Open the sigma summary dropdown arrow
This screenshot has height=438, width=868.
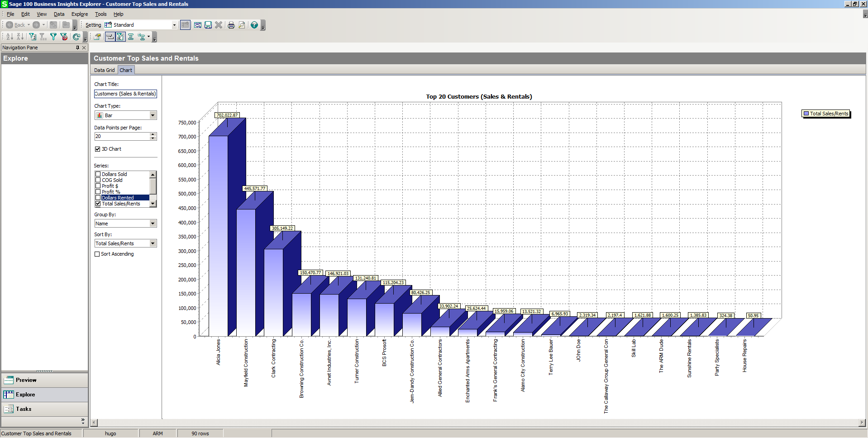[x=148, y=37]
